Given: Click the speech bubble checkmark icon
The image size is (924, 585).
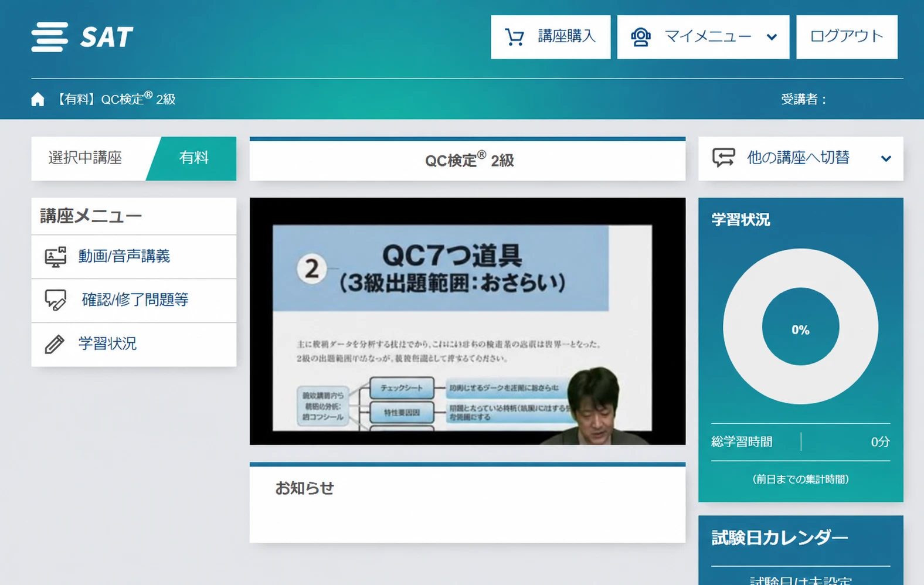Looking at the screenshot, I should (56, 300).
